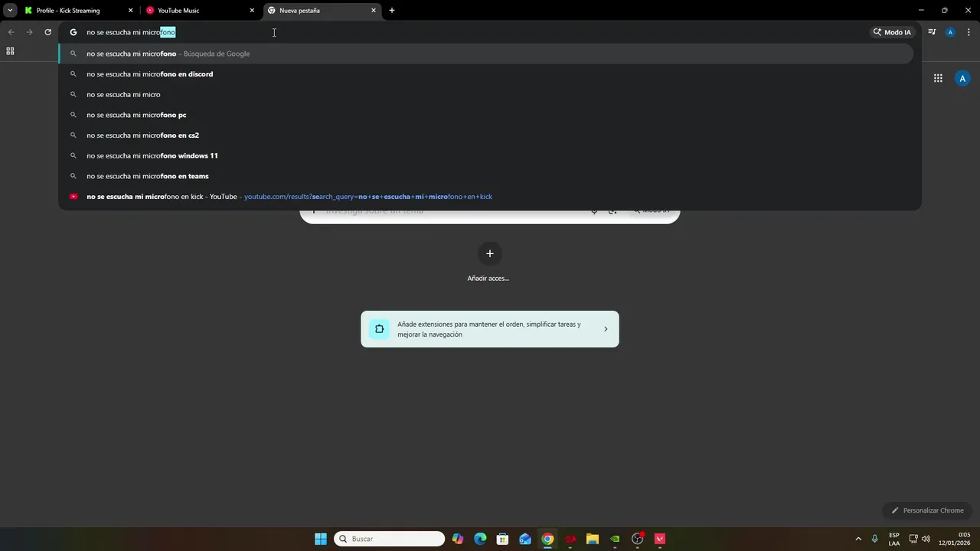Open network status icon in tray
Viewport: 980px width, 551px height.
pyautogui.click(x=913, y=539)
